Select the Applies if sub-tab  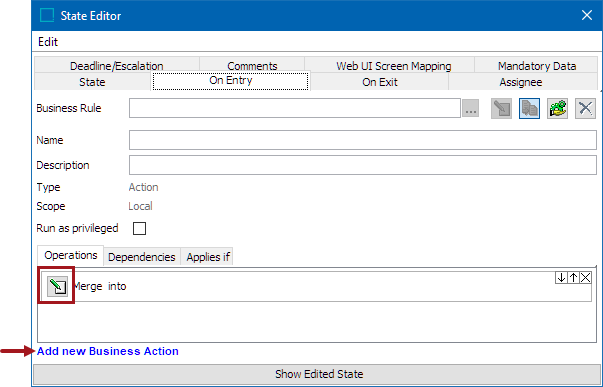(x=208, y=257)
